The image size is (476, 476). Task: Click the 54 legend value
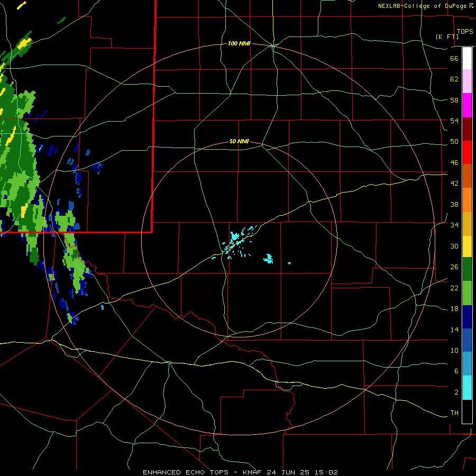(x=454, y=121)
